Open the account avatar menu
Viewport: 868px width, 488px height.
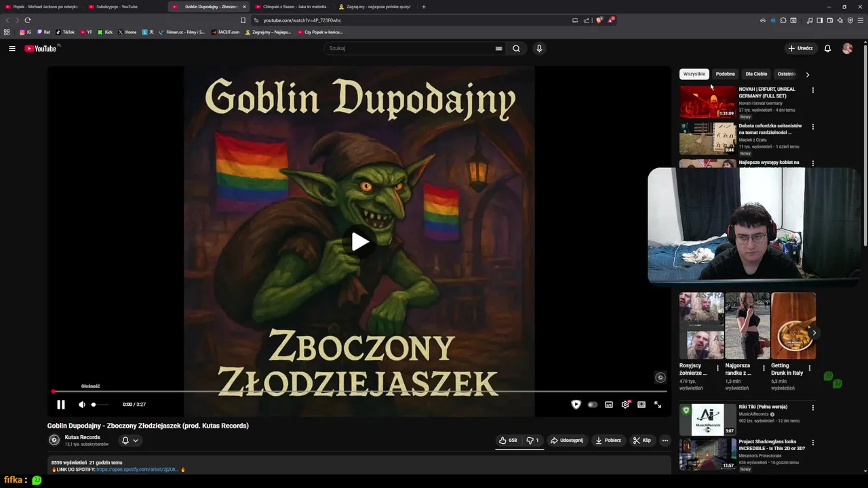pyautogui.click(x=847, y=48)
